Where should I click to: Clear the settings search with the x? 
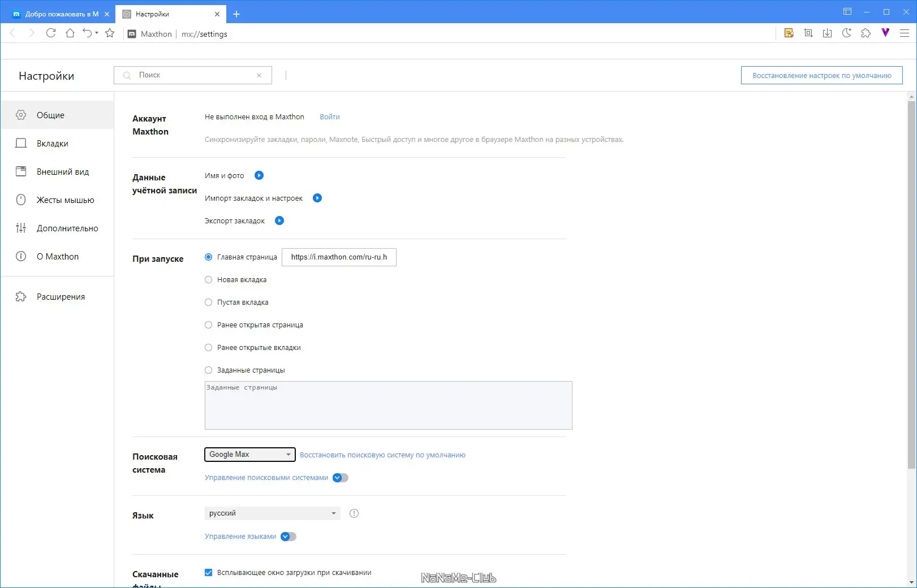[259, 75]
